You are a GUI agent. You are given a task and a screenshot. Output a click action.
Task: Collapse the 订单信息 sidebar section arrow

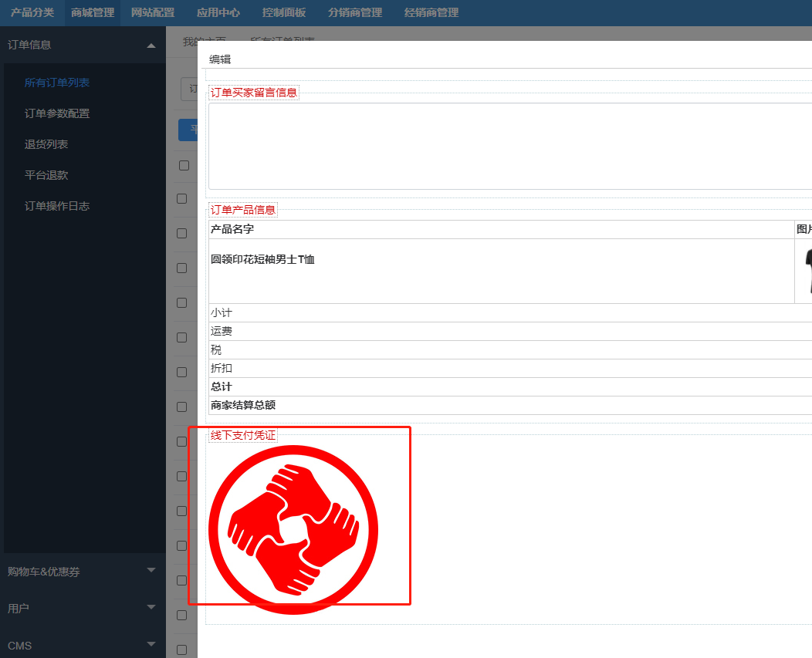click(x=151, y=46)
